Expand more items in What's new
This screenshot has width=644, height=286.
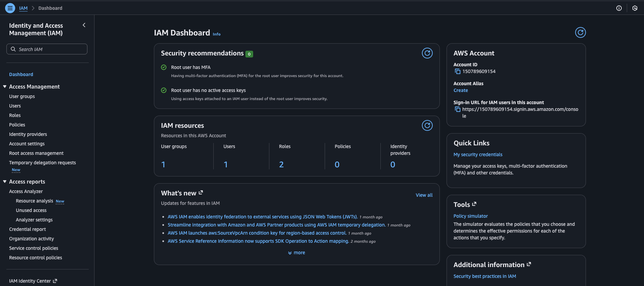click(x=296, y=253)
